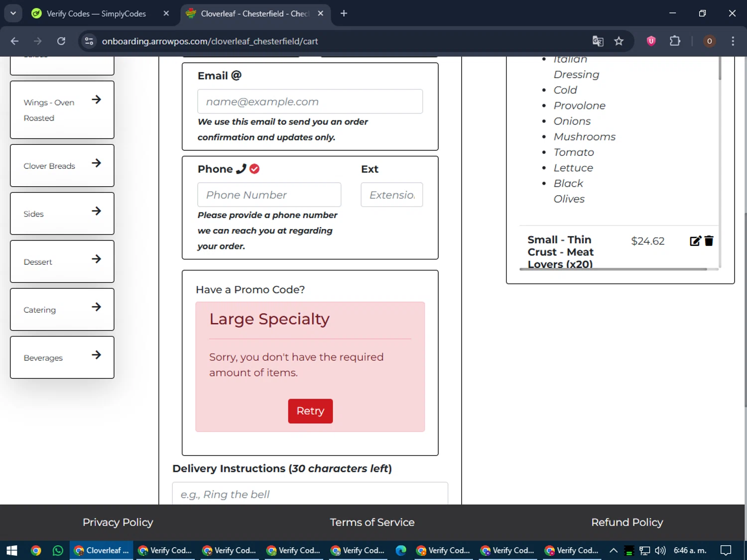Expand the Clover Breads category

click(x=62, y=166)
